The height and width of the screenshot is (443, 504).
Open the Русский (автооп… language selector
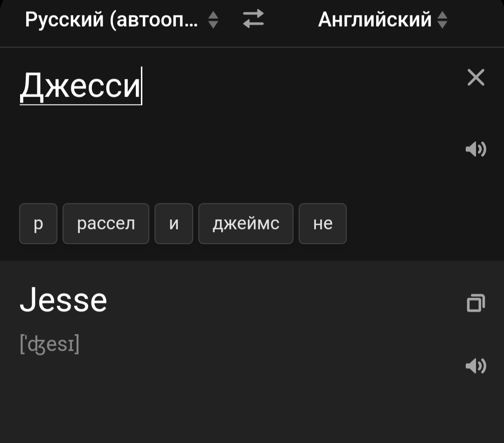point(111,20)
